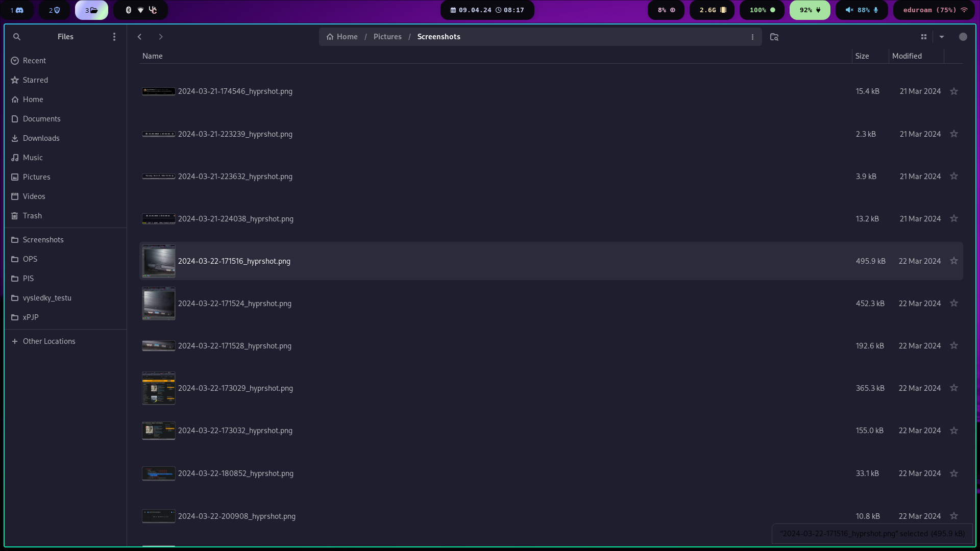Navigate to Pictures in the path bar
The height and width of the screenshot is (551, 980).
(x=387, y=37)
